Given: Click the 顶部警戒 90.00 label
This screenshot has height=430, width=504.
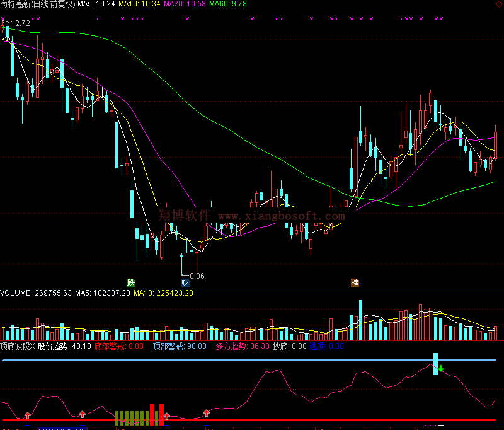Looking at the screenshot, I should click(179, 346).
